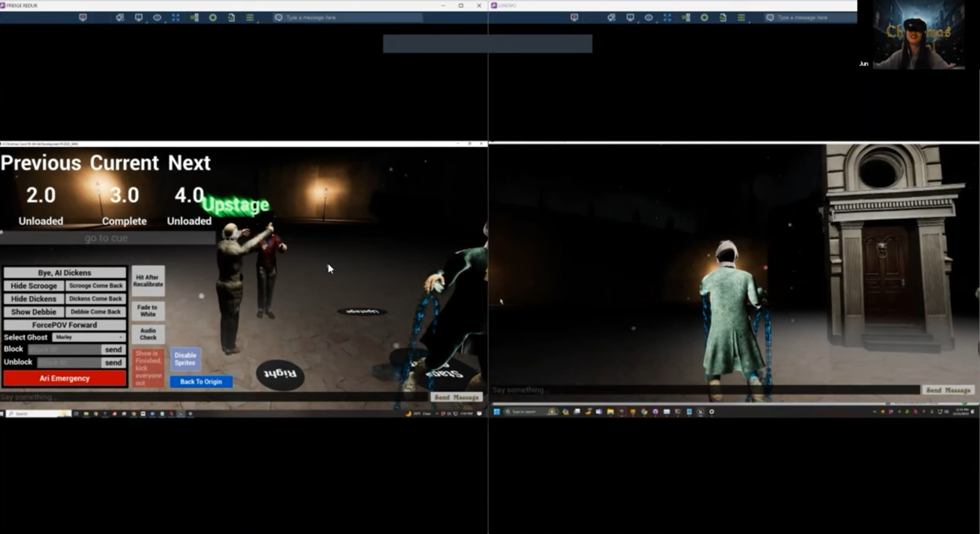The height and width of the screenshot is (534, 980).
Task: Click the chat bubble icon in LENOVO toolbar
Action: [x=770, y=17]
